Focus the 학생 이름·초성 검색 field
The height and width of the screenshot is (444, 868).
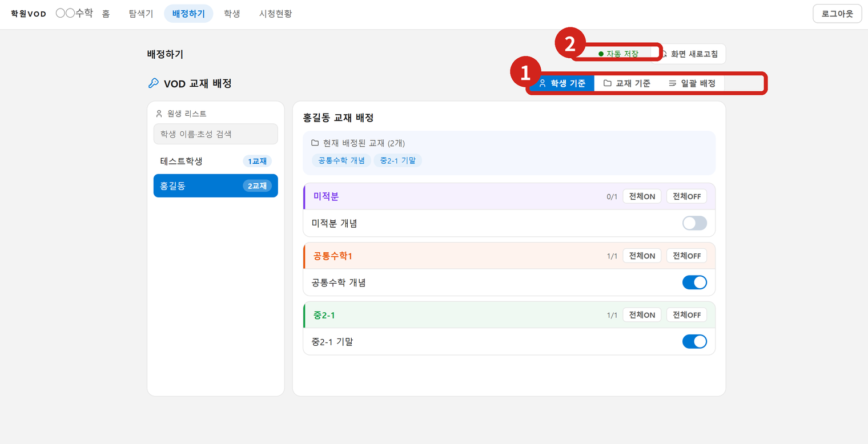point(216,134)
